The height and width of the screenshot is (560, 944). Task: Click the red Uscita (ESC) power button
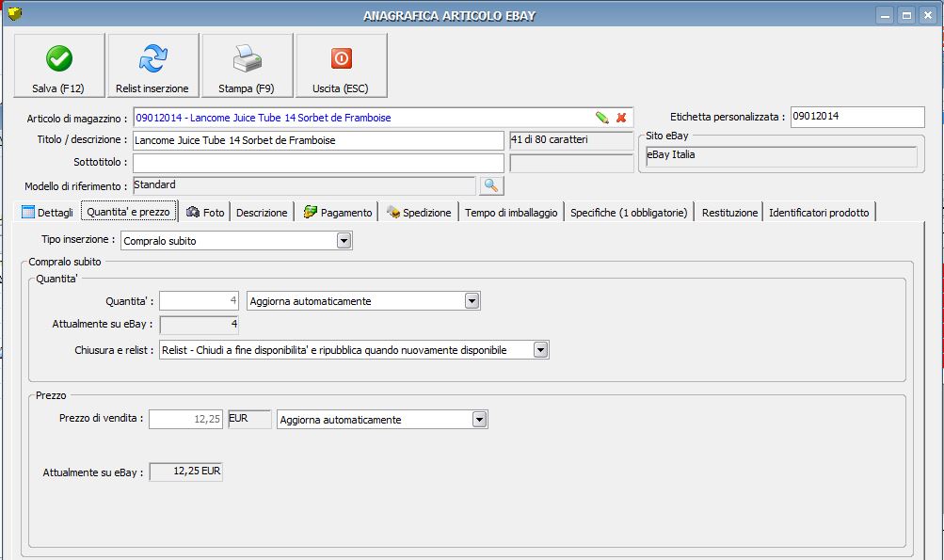[x=342, y=65]
